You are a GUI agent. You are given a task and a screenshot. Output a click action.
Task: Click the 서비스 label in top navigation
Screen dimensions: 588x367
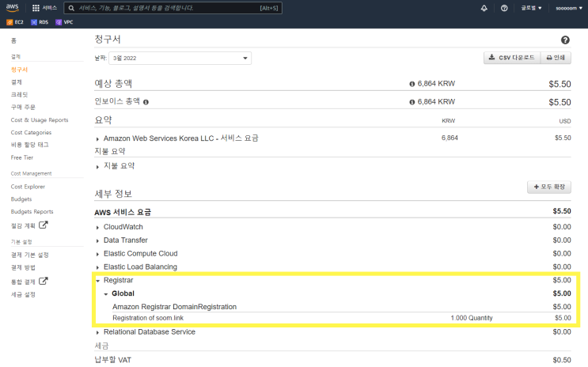(50, 8)
